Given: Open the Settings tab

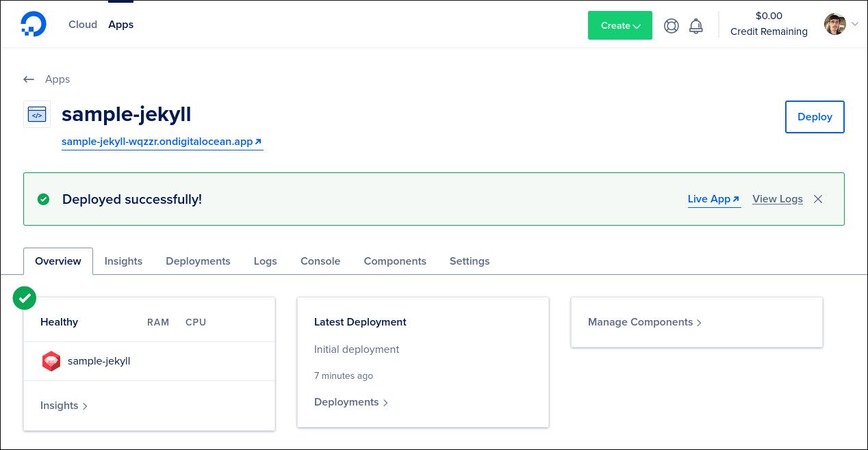Looking at the screenshot, I should (x=470, y=261).
